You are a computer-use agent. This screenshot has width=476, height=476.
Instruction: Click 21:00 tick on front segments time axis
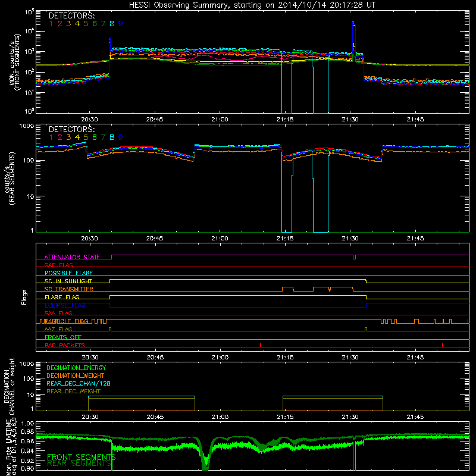(220, 120)
